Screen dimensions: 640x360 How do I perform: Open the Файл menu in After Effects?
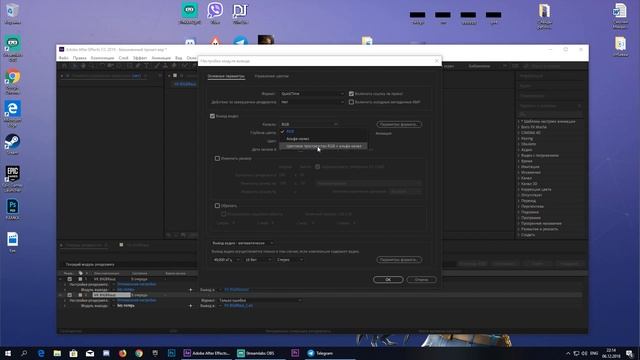64,58
